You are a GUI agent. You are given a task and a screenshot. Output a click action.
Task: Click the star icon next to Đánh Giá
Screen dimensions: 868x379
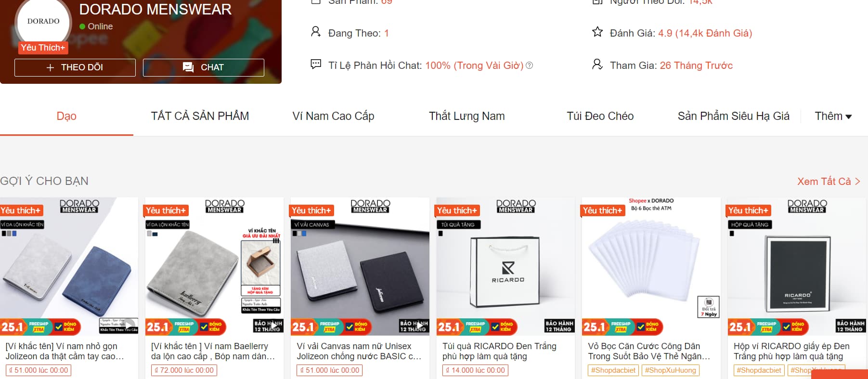pyautogui.click(x=597, y=32)
